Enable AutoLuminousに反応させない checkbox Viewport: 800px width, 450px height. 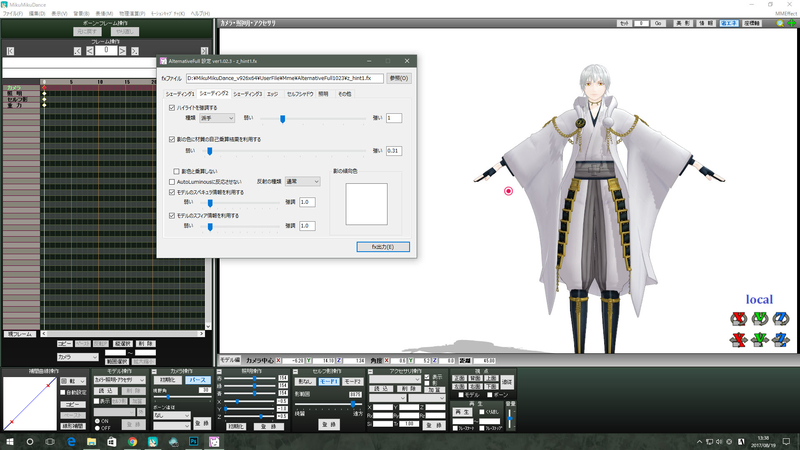[172, 182]
